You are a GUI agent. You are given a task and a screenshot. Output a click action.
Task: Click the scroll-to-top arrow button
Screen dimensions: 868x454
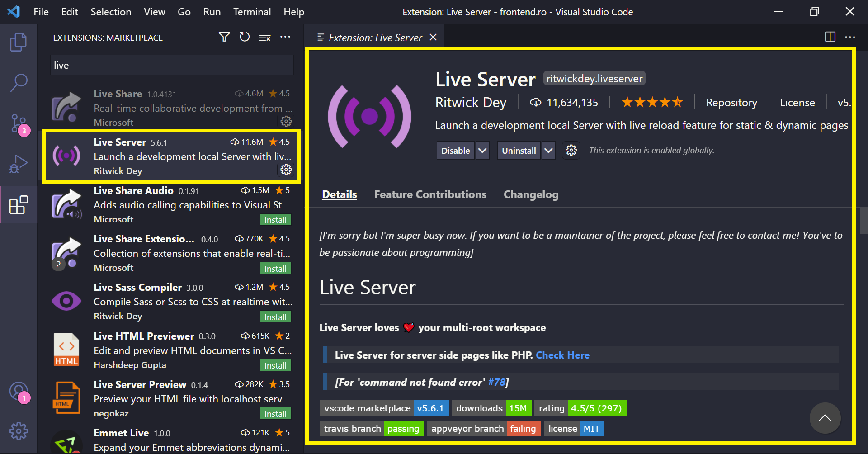(825, 418)
